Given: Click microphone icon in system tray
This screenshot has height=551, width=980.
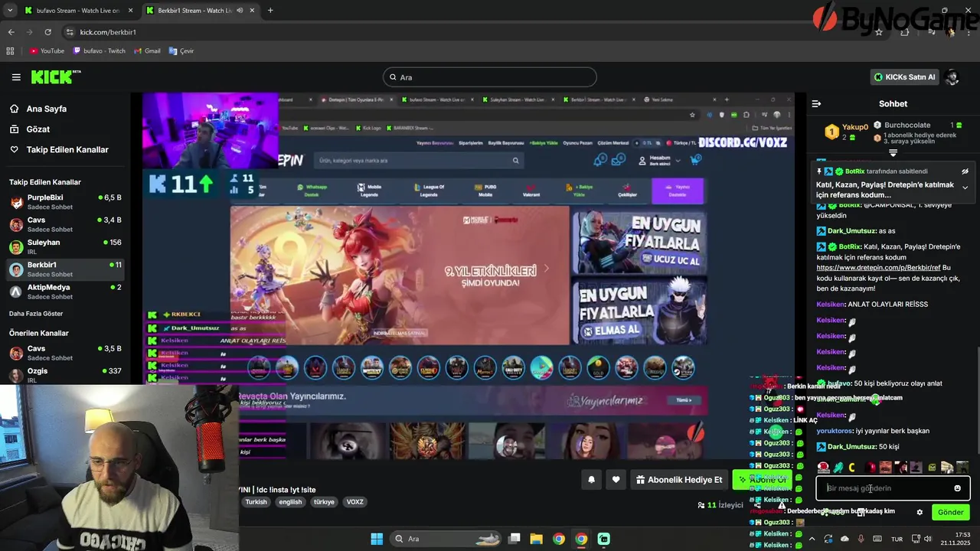Looking at the screenshot, I should (x=861, y=539).
